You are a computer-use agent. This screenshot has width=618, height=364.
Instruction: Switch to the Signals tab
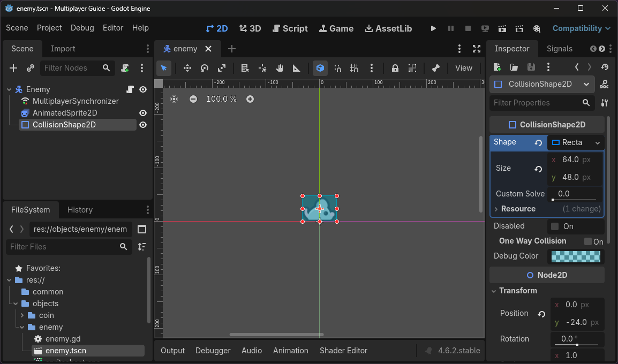pyautogui.click(x=559, y=49)
